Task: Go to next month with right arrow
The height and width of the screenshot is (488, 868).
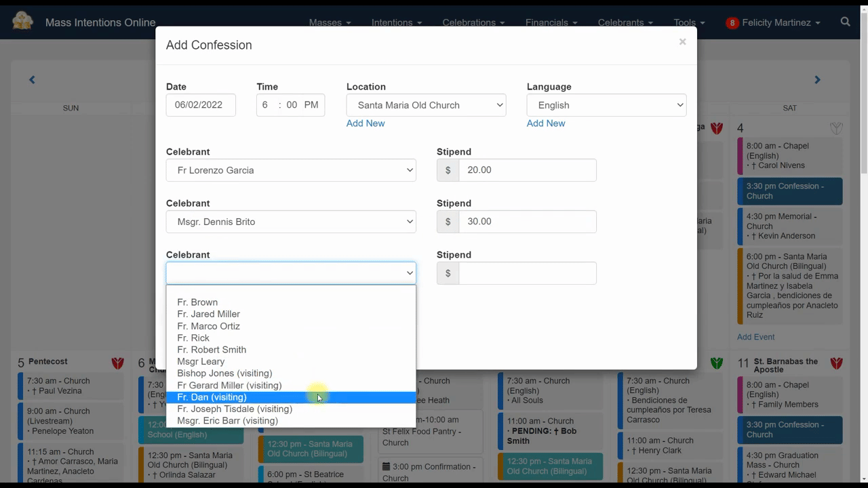Action: (817, 80)
